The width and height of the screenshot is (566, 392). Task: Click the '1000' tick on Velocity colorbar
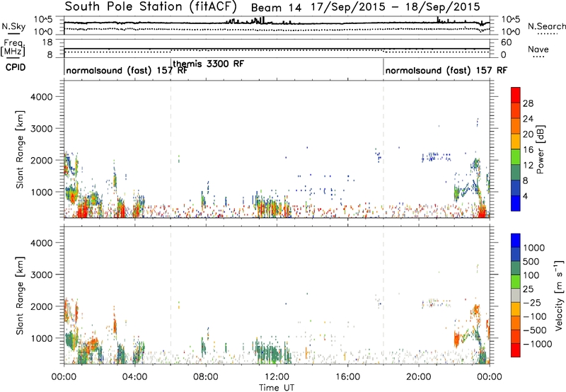point(533,248)
